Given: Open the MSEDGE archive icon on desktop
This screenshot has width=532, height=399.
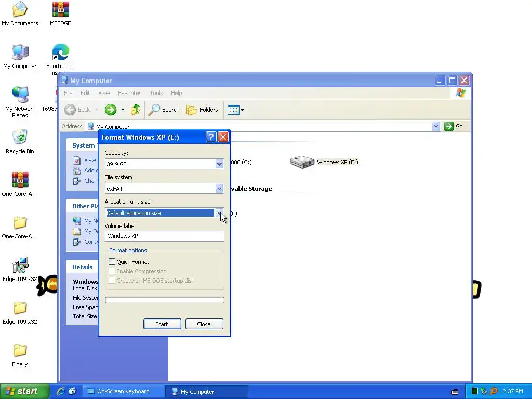Looking at the screenshot, I should [60, 14].
